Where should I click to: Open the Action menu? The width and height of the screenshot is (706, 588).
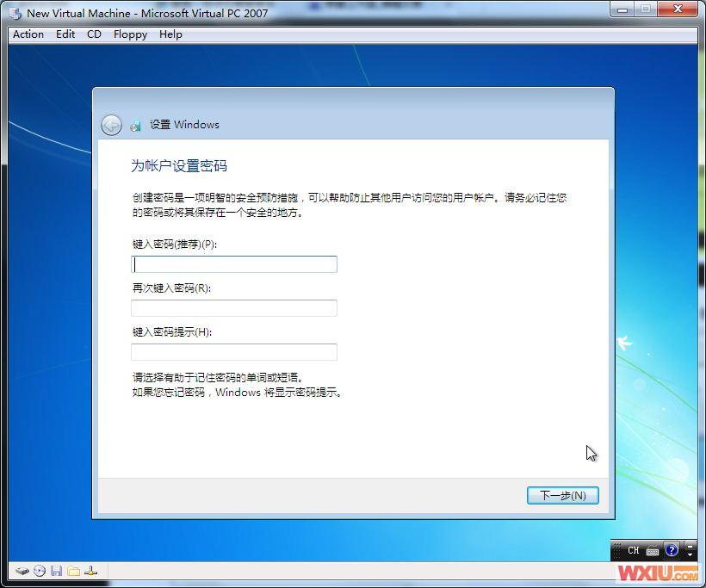coord(28,34)
